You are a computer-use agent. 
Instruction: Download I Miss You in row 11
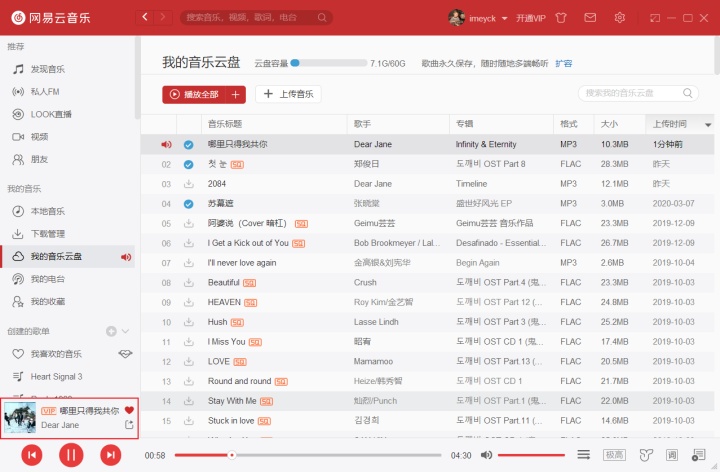(188, 342)
